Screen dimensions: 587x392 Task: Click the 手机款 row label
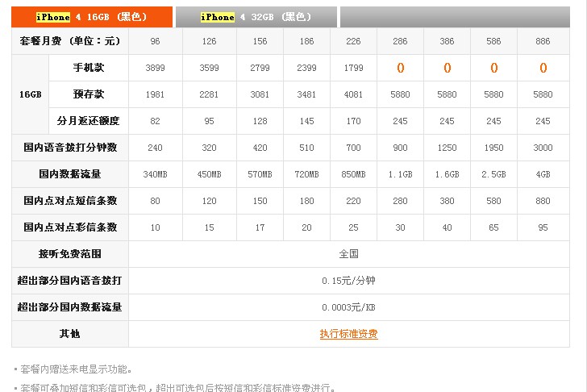[89, 68]
